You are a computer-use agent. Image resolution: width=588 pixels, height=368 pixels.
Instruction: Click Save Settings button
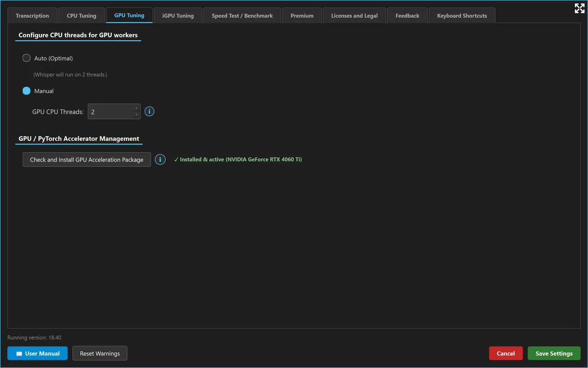tap(554, 353)
